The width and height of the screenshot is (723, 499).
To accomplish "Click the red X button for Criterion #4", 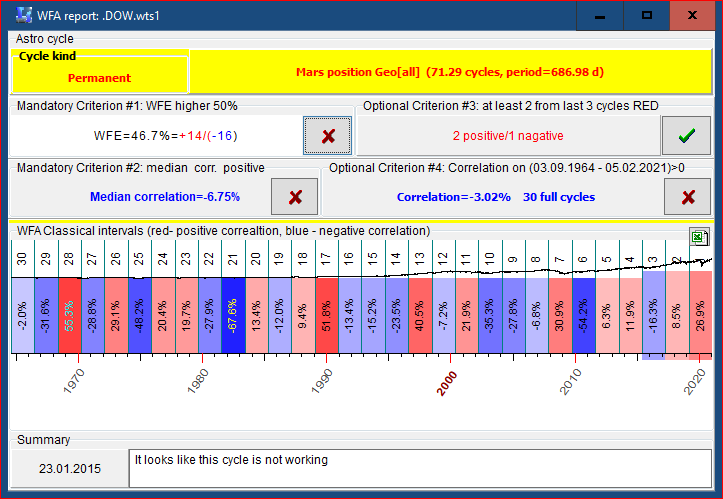I will point(687,197).
